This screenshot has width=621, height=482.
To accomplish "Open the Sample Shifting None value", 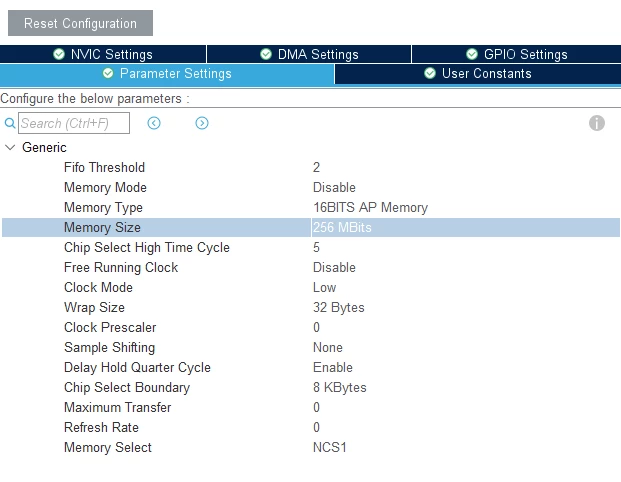I will [x=328, y=347].
